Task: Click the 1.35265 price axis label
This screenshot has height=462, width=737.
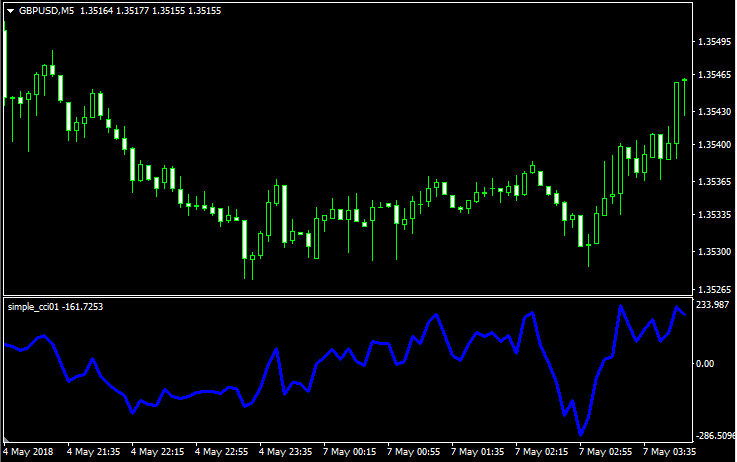Action: pos(712,290)
